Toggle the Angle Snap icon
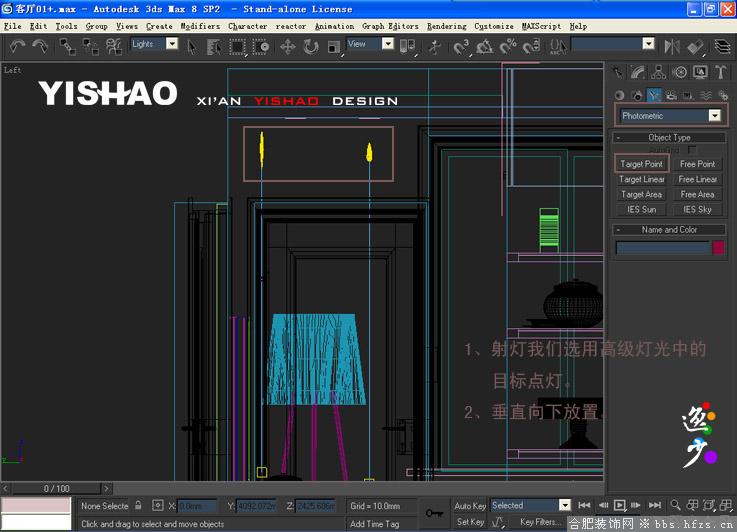Viewport: 737px width, 532px height. pos(485,47)
